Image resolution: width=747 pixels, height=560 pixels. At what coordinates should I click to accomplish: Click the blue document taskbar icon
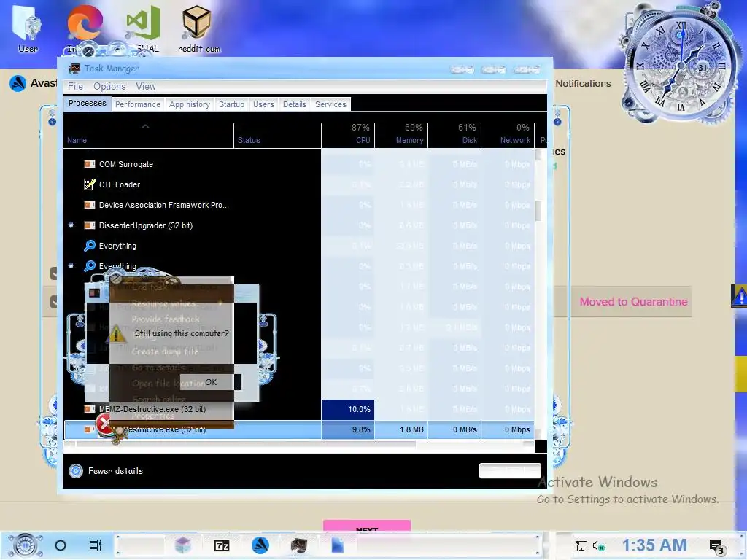point(337,545)
